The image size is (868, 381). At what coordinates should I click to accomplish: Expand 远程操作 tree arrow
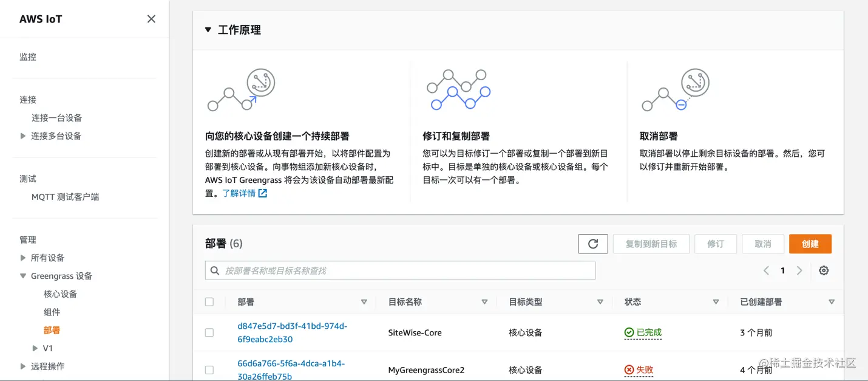pyautogui.click(x=23, y=366)
